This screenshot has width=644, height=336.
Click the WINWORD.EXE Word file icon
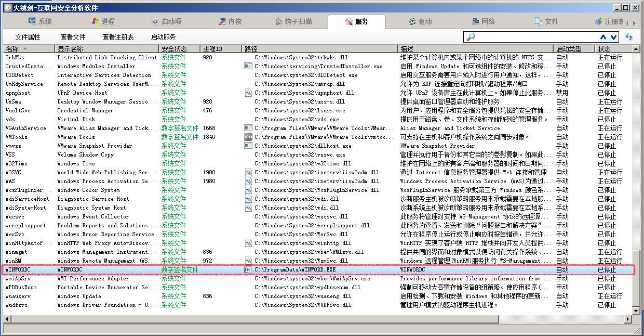pos(248,270)
